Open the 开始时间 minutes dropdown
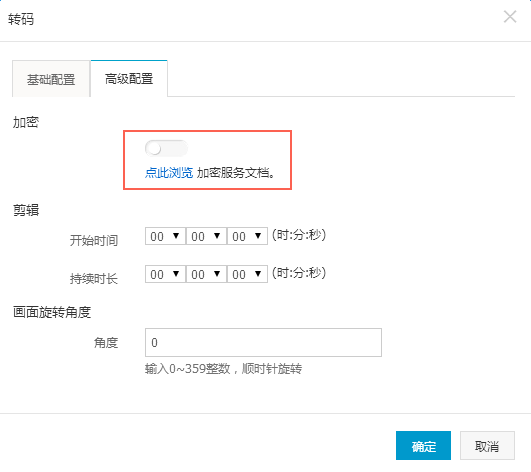 (x=206, y=236)
